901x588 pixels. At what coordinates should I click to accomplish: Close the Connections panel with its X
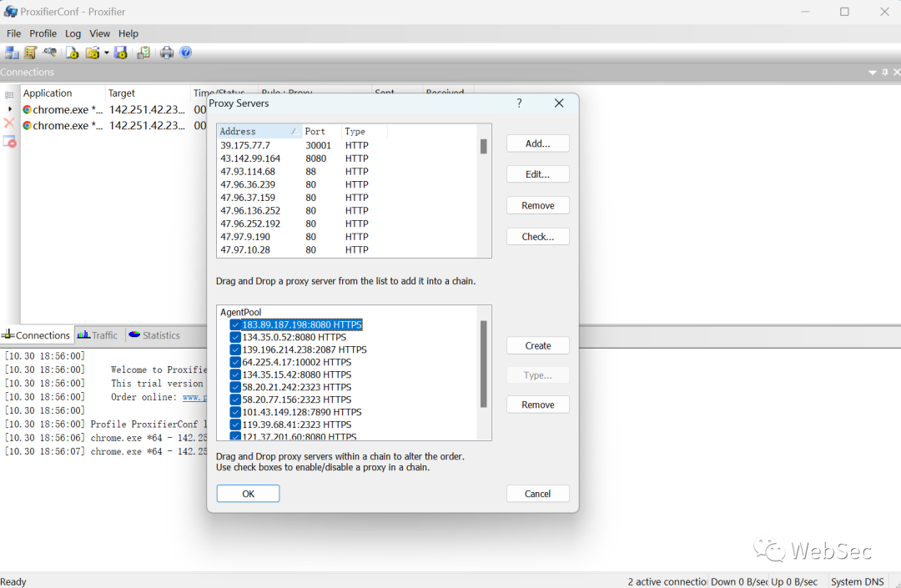coord(896,72)
